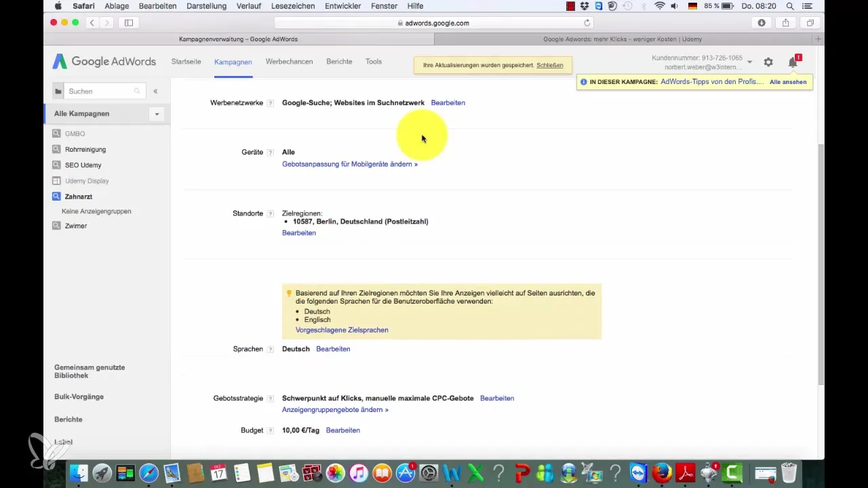Open the settings gear icon in AdWords
The height and width of the screenshot is (488, 868).
point(768,62)
